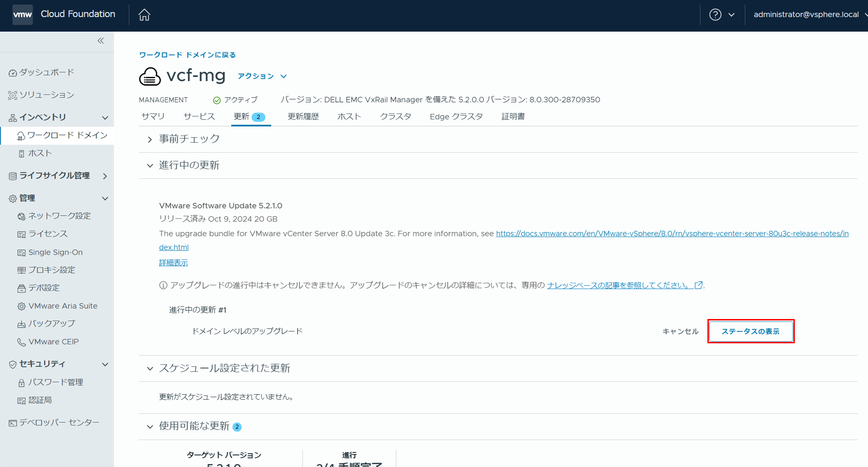
Task: Click the ワークロード ドメイン cloud icon in the sidebar
Action: coord(21,136)
